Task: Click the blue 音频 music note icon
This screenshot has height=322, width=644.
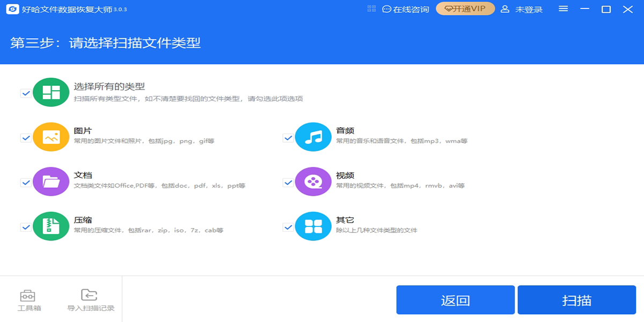Action: 313,137
